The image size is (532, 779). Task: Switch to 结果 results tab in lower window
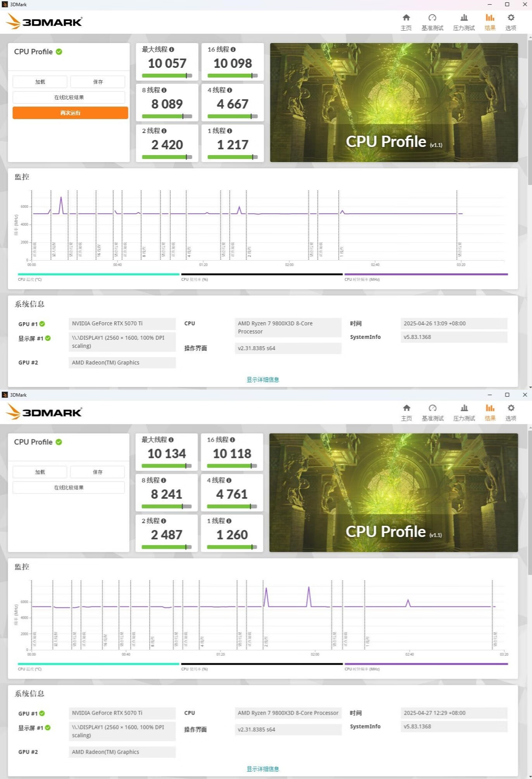[490, 413]
